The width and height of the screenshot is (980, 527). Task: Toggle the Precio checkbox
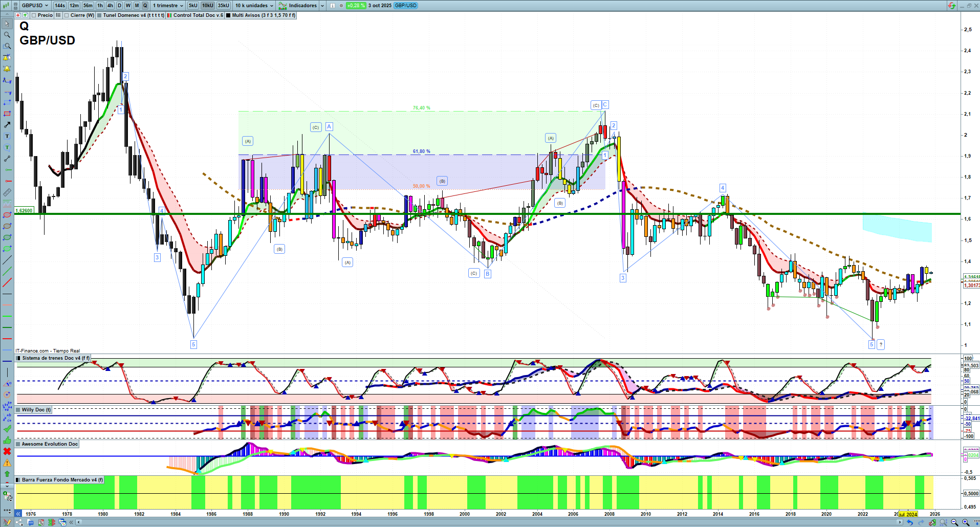coord(34,15)
